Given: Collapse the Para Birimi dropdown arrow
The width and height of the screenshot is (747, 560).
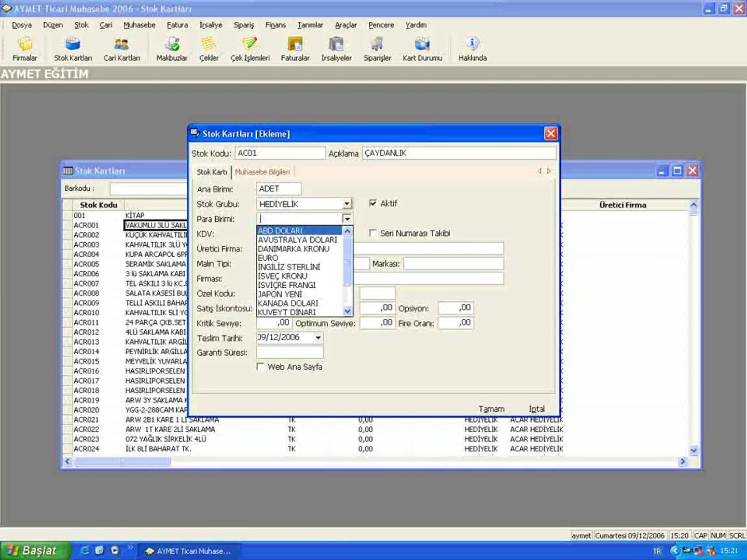Looking at the screenshot, I should pyautogui.click(x=347, y=219).
